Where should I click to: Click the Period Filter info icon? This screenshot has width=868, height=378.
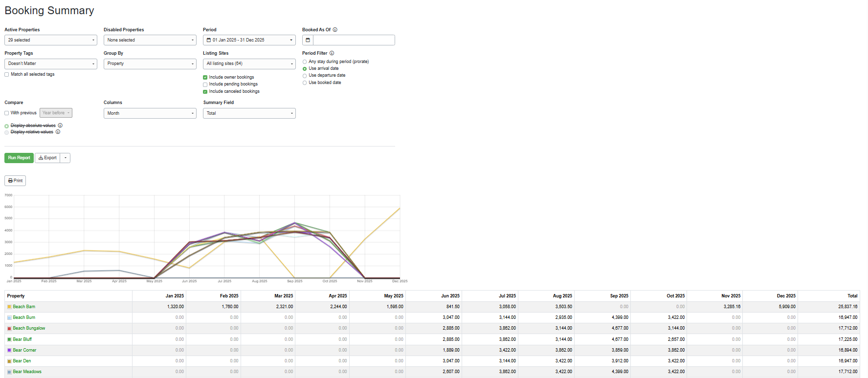click(332, 53)
